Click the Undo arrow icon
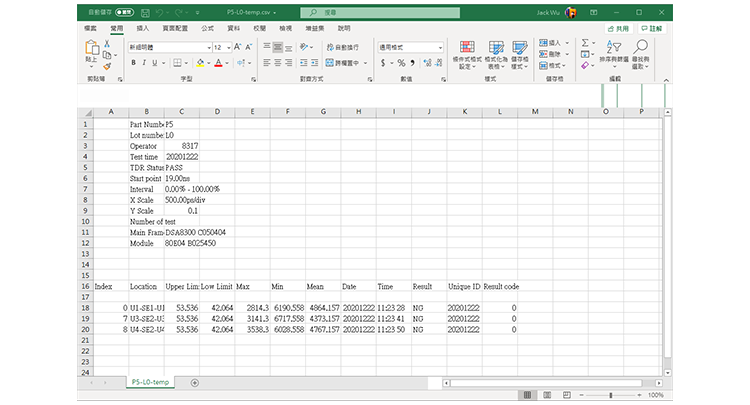The height and width of the screenshot is (405, 750). (160, 12)
